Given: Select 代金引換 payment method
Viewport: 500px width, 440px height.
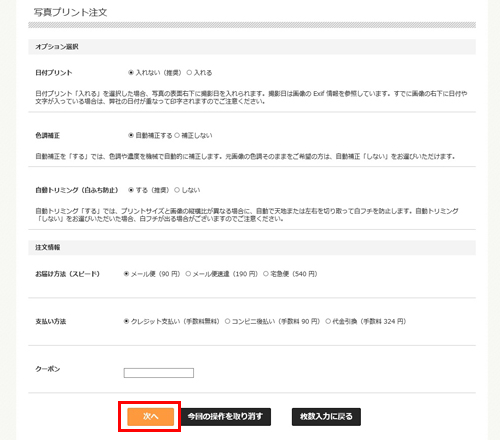Looking at the screenshot, I should click(x=328, y=321).
